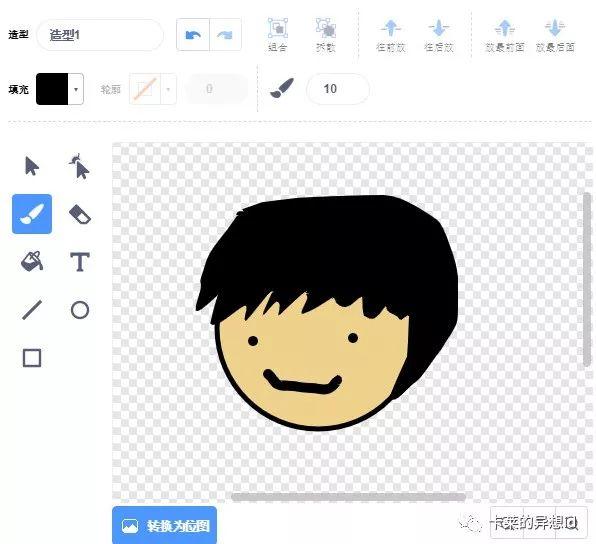Select the Rectangle tool
The width and height of the screenshot is (596, 544).
[x=32, y=358]
